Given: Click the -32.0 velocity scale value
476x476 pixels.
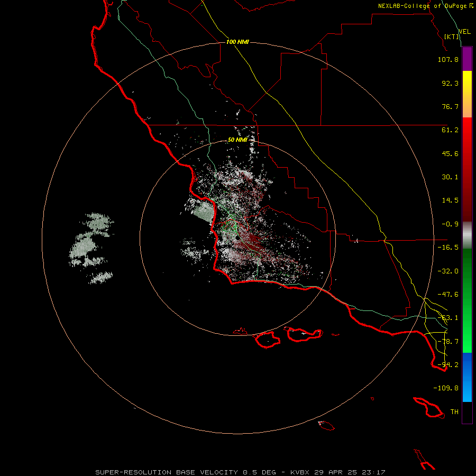Looking at the screenshot, I should [448, 271].
